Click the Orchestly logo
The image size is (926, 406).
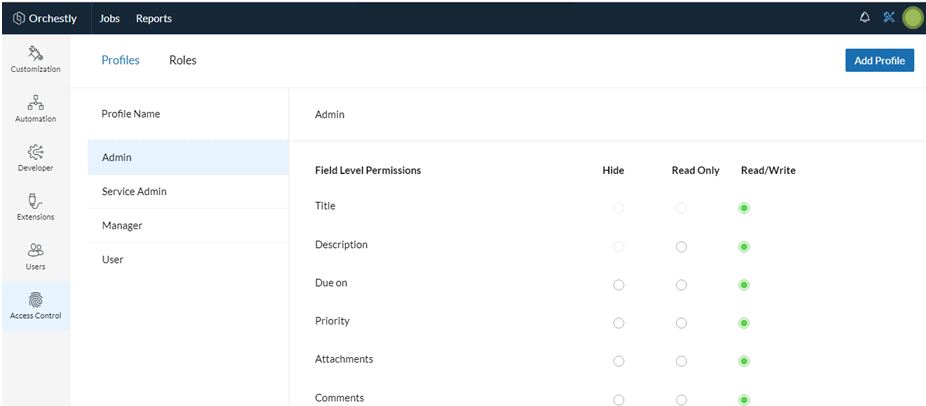click(x=45, y=18)
